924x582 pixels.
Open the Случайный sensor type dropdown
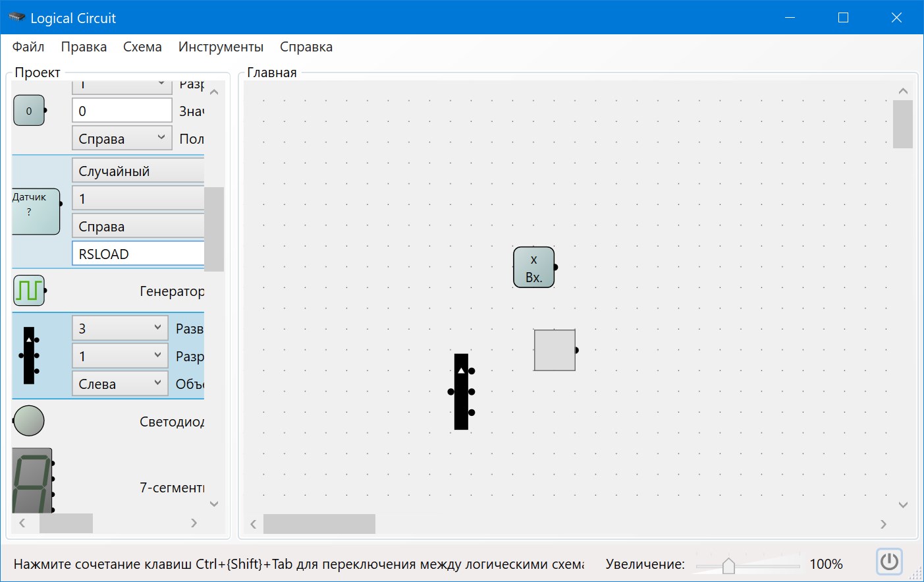(138, 170)
